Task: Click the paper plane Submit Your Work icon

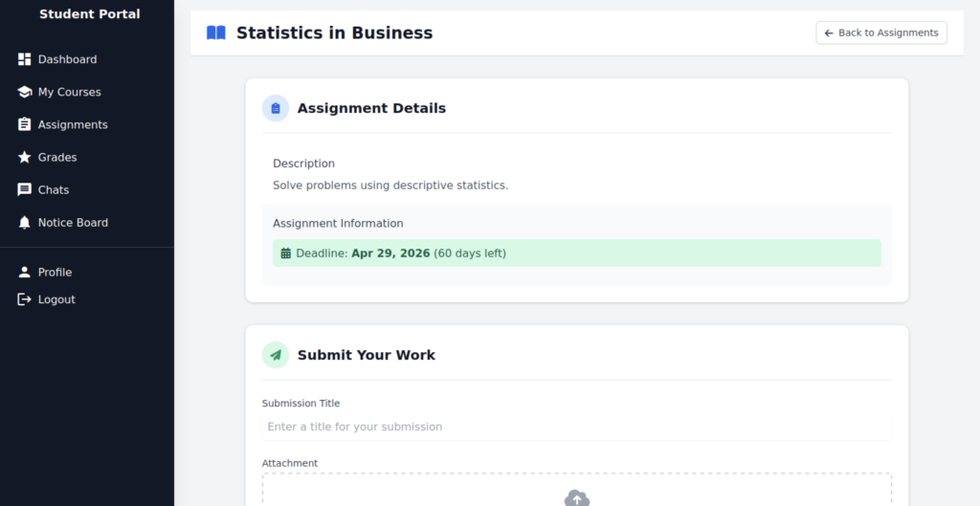Action: [276, 355]
